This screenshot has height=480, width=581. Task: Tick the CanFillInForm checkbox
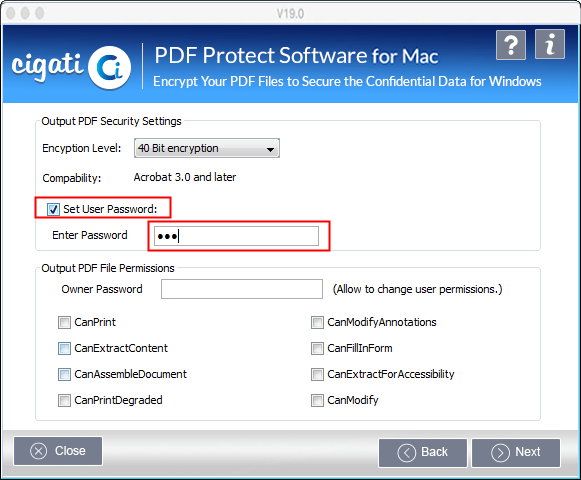click(x=317, y=348)
